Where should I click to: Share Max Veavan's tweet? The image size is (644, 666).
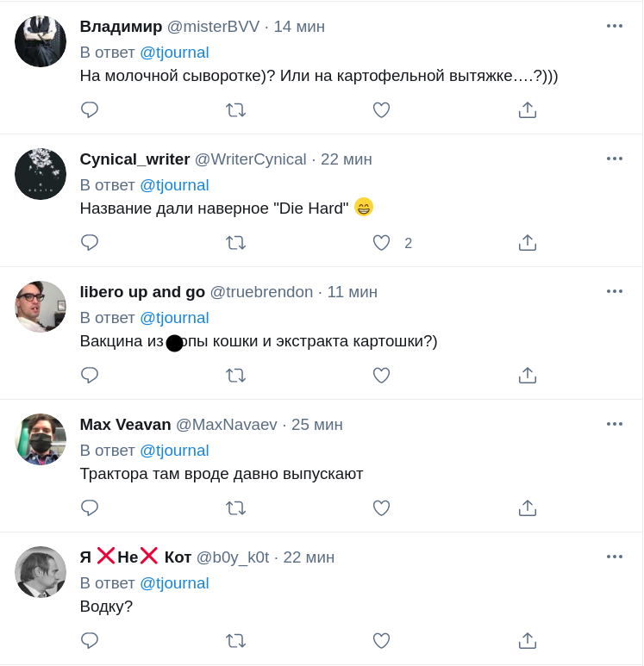528,508
